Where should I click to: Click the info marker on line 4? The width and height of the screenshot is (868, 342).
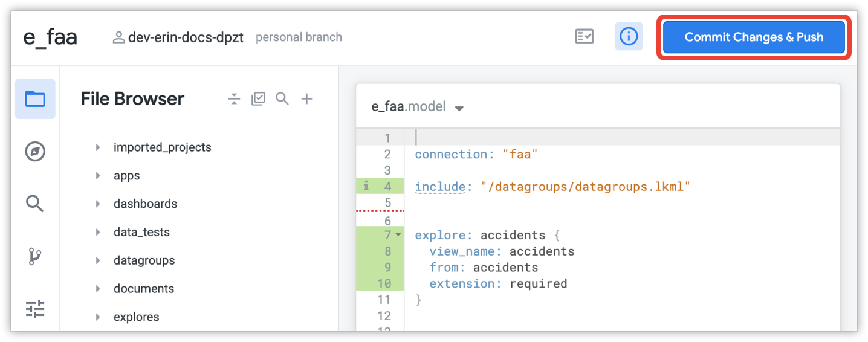(x=366, y=187)
